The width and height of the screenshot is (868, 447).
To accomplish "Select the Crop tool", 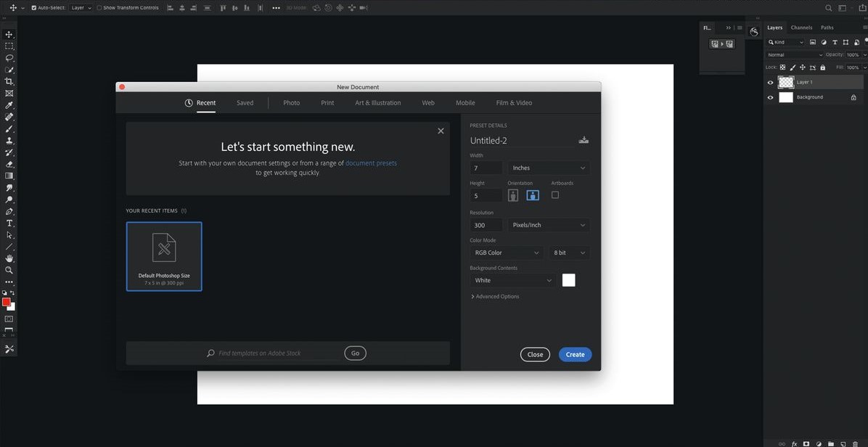I will pyautogui.click(x=9, y=81).
